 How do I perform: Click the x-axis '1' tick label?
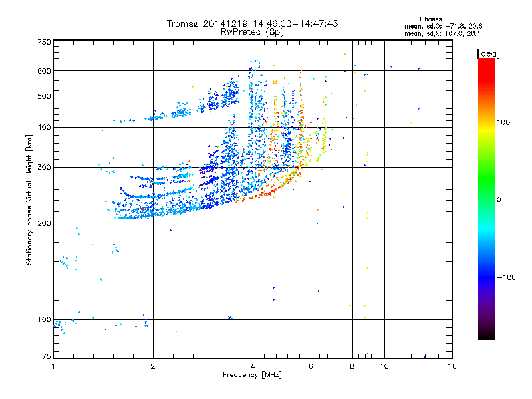click(53, 366)
